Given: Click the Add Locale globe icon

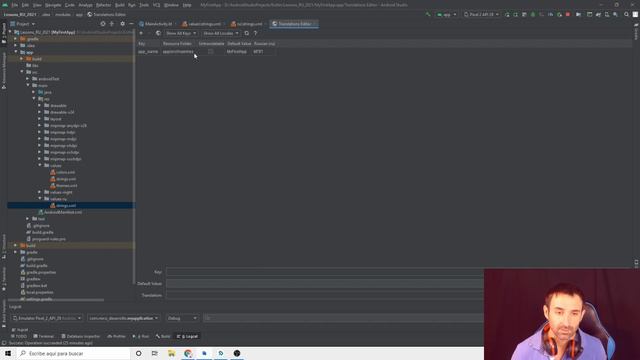Looking at the screenshot, I should [x=158, y=33].
